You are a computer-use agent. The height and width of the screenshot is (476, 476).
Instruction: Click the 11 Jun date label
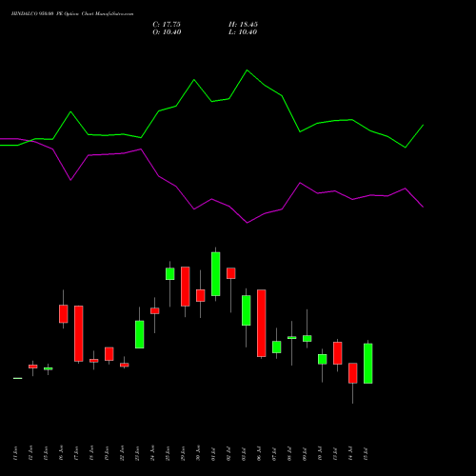click(16, 453)
